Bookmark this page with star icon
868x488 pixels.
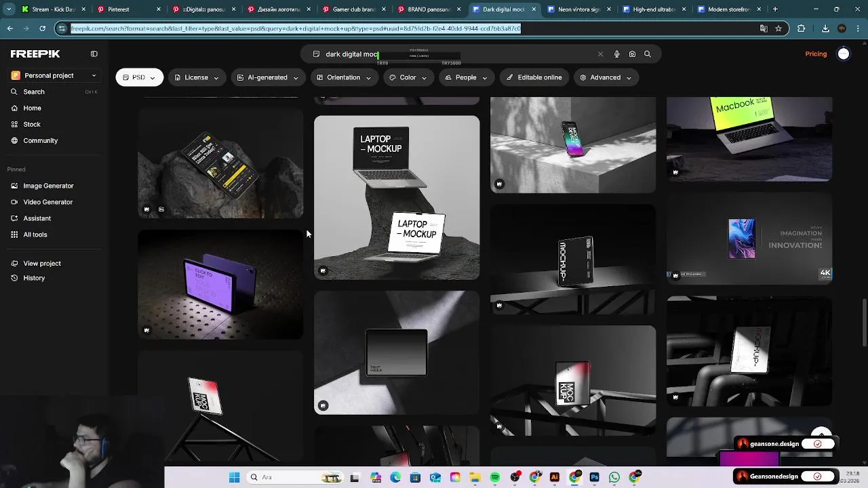[778, 28]
